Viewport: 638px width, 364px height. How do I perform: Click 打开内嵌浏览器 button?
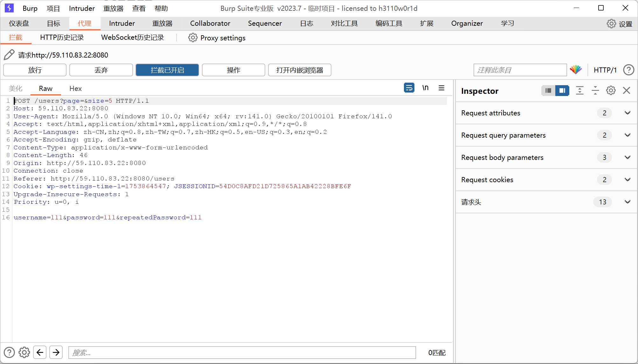[x=300, y=70]
